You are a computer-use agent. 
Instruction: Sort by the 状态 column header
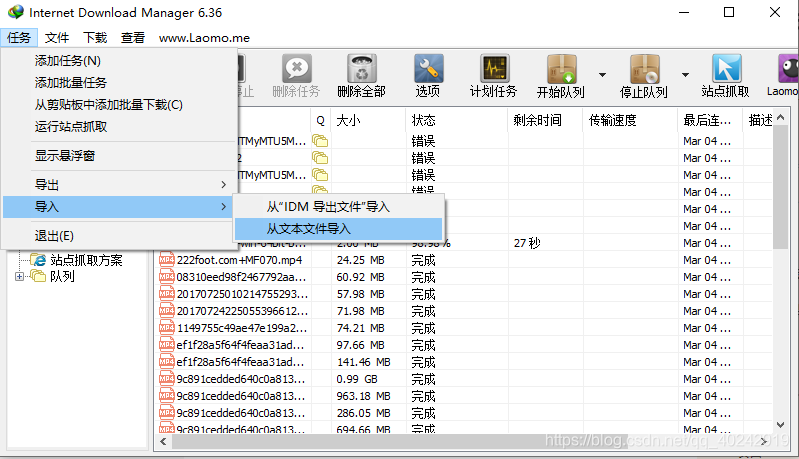[x=457, y=120]
